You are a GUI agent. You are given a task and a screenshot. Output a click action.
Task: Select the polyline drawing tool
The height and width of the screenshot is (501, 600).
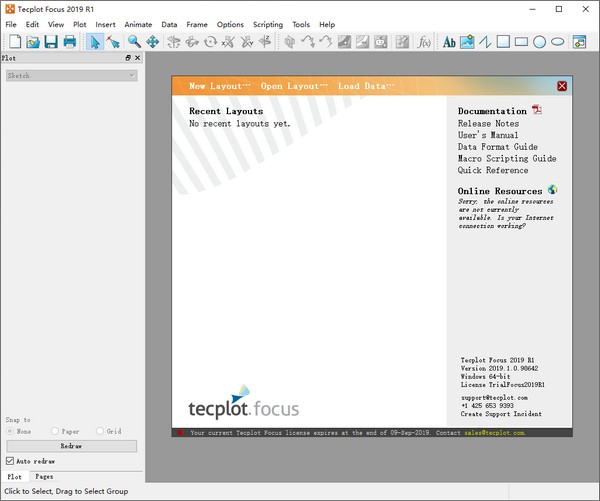click(x=485, y=41)
